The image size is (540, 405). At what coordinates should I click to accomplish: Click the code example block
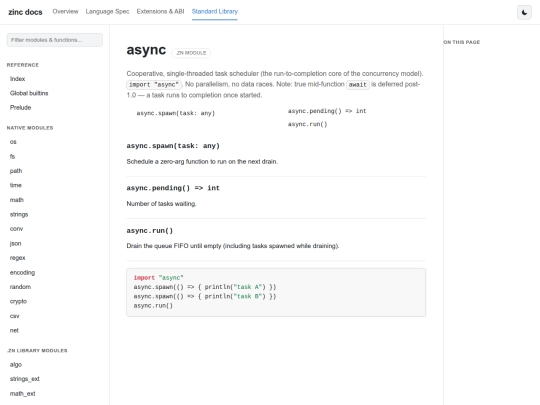pos(276,292)
